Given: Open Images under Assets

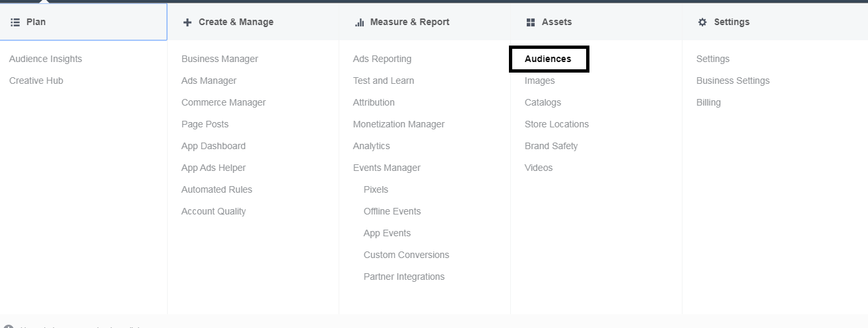Looking at the screenshot, I should coord(539,81).
